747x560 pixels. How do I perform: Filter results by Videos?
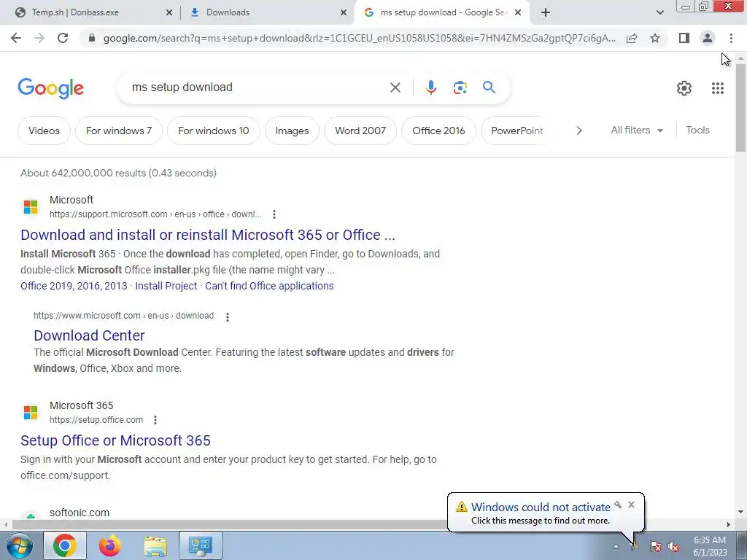pyautogui.click(x=44, y=131)
